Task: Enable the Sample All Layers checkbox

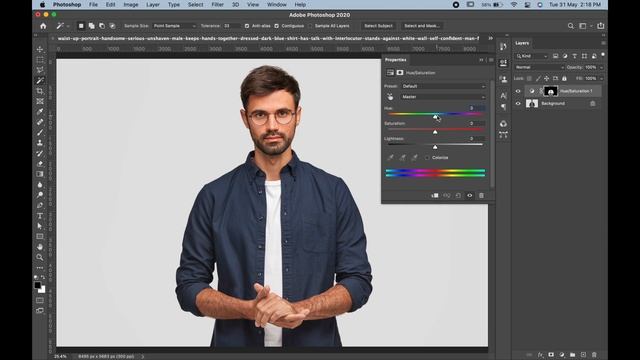Action: (311, 26)
